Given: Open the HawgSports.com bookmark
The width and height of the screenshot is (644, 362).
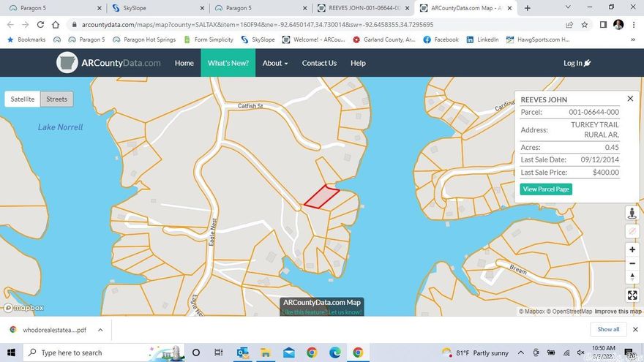Looking at the screenshot, I should tap(538, 39).
